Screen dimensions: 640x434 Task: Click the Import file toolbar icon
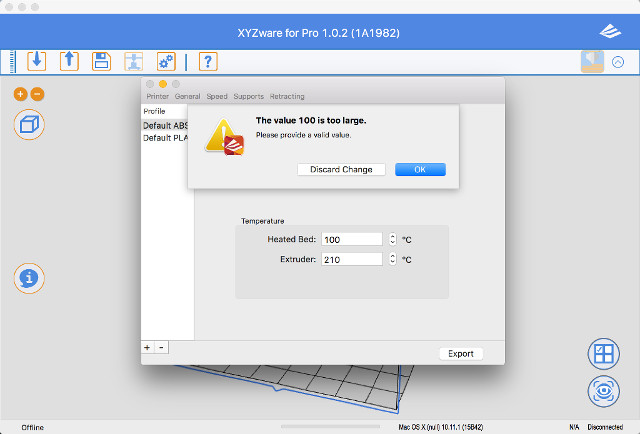37,62
